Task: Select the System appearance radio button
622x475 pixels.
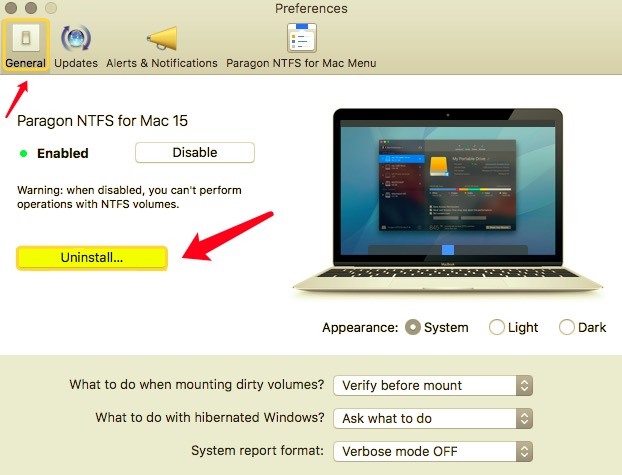Action: [x=413, y=327]
